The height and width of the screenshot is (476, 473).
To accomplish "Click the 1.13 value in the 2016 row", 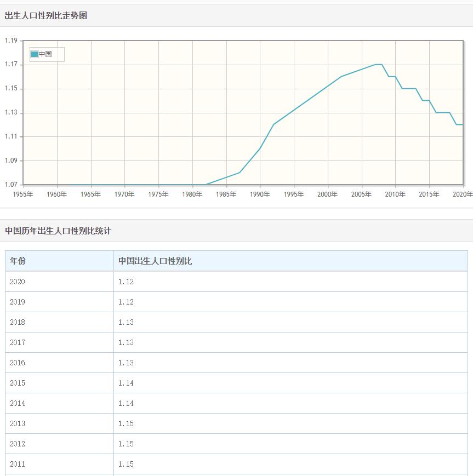I will tap(126, 363).
